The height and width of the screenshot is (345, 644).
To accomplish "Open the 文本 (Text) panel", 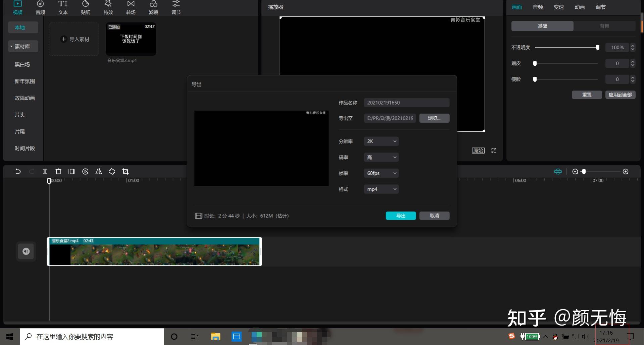I will pyautogui.click(x=63, y=7).
